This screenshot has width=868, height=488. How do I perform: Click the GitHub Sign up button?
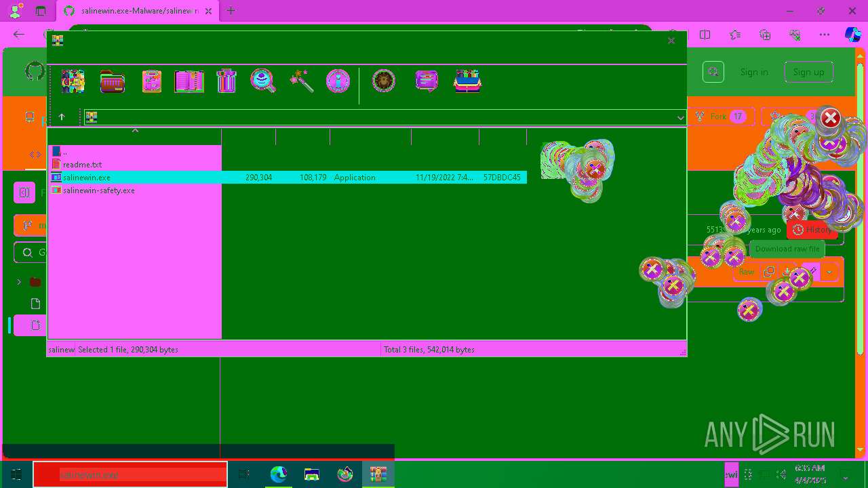(808, 72)
